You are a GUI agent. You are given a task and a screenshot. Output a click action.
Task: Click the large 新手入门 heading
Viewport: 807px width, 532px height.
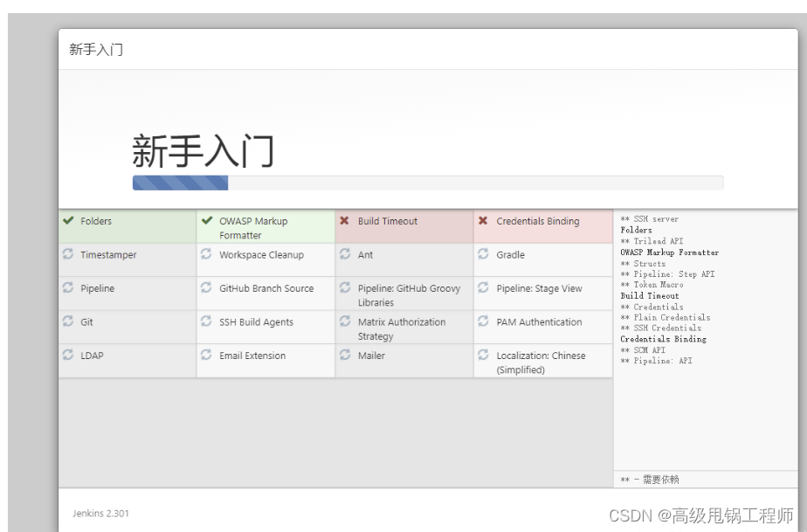pos(203,151)
